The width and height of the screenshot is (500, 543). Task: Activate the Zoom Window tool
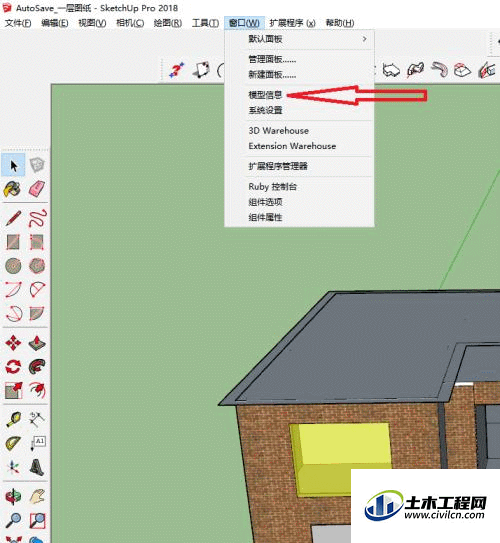pos(37,520)
